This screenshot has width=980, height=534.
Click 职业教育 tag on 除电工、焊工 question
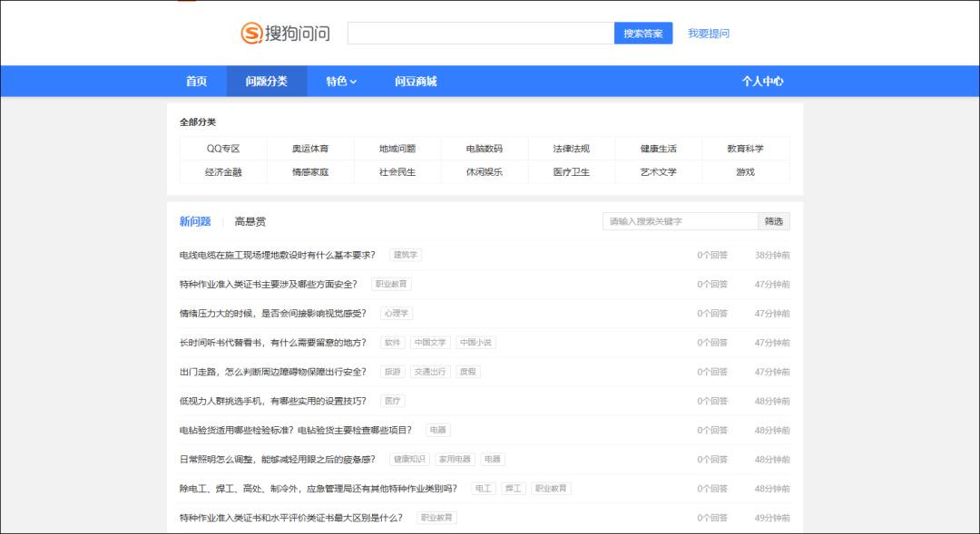tap(551, 489)
